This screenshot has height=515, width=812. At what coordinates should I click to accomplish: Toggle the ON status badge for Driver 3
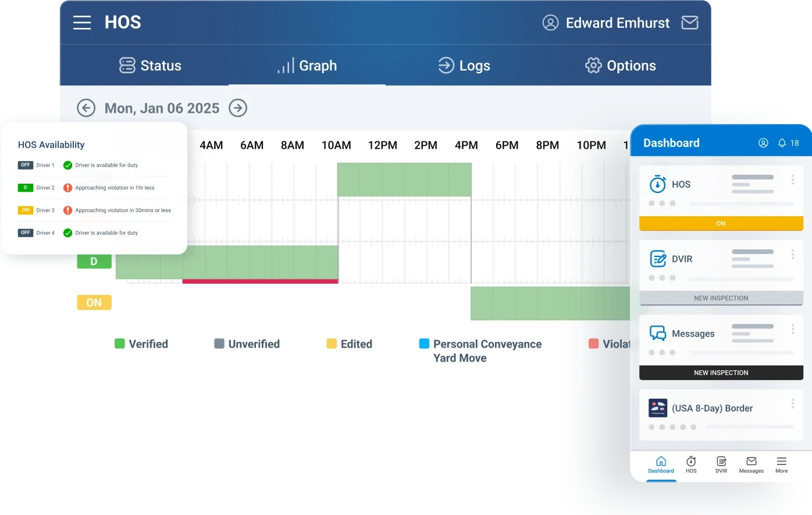pyautogui.click(x=25, y=210)
